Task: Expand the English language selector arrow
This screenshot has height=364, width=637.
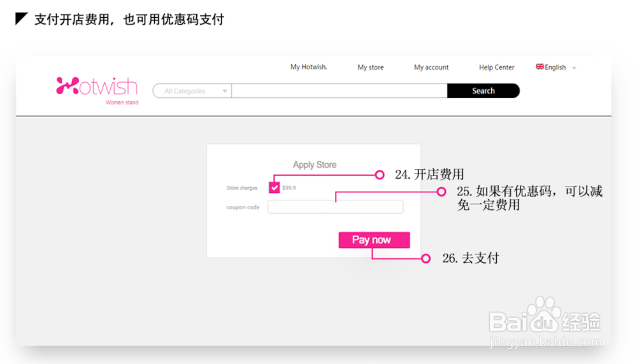Action: click(x=574, y=67)
